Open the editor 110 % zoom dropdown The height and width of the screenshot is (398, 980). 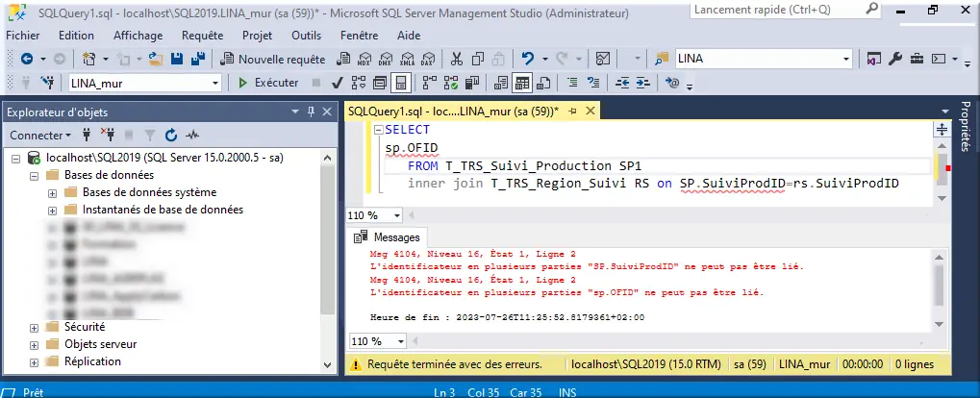397,215
